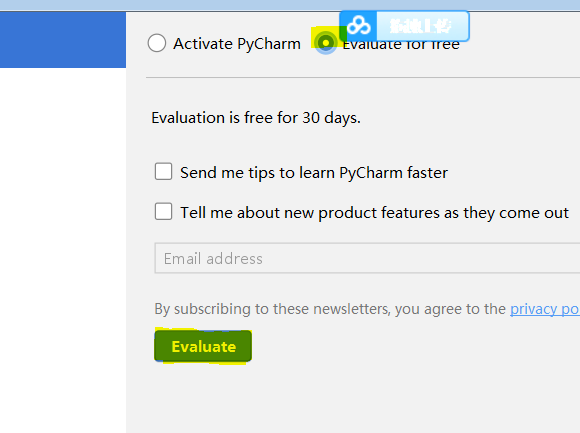Screen dimensions: 580x433
Task: Check Tell me about new product features
Action: 163,212
